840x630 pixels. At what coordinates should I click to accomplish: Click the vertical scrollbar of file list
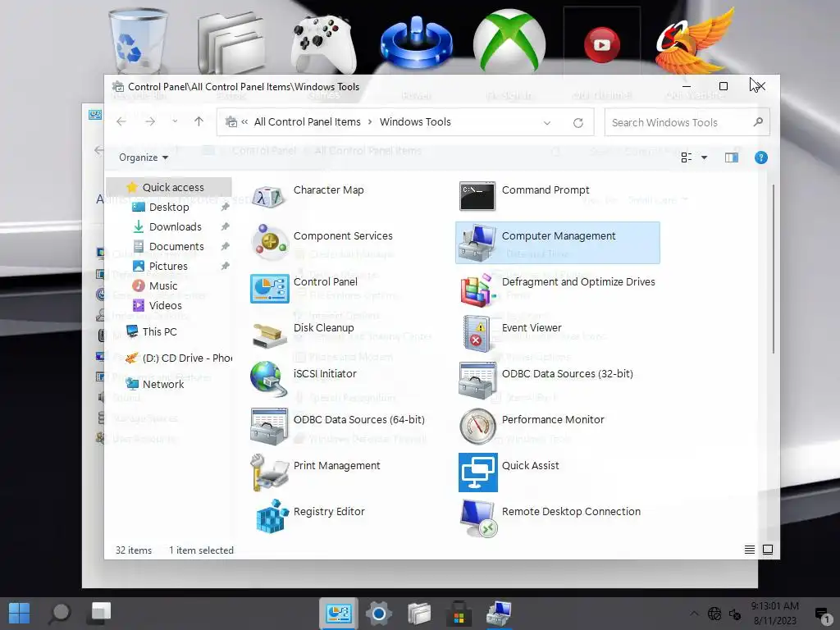[773, 269]
